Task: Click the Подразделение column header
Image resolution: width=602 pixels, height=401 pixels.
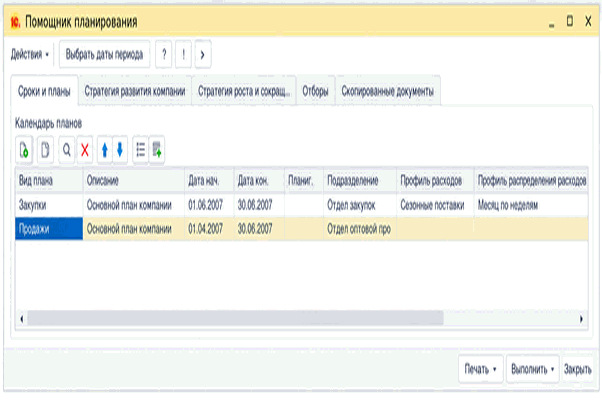Action: click(360, 181)
